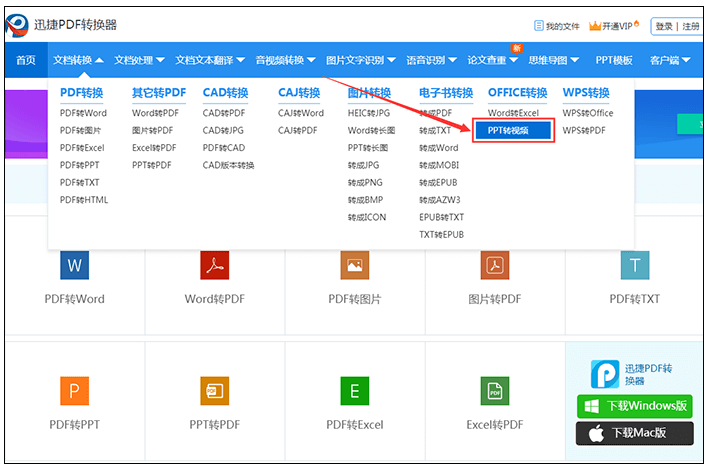Click the orange PDF转图片 picture icon

[355, 265]
